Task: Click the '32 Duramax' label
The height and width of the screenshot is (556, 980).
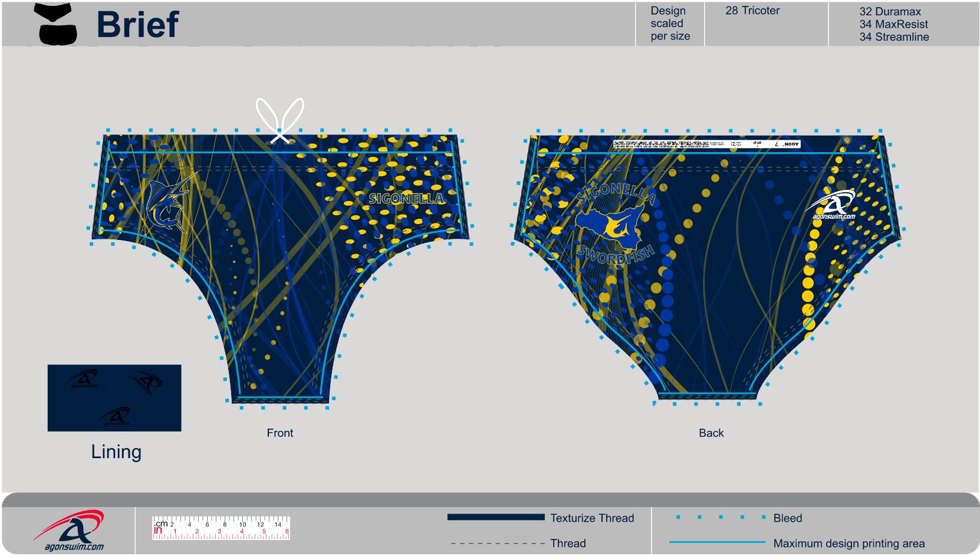Action: point(890,12)
